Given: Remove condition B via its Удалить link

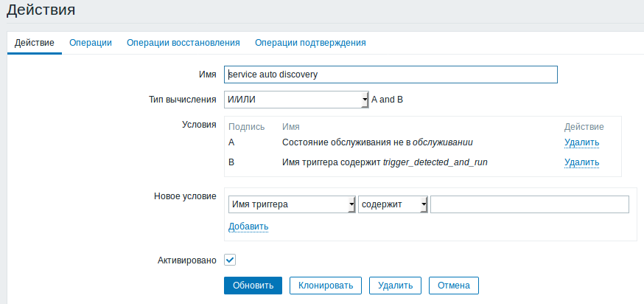Looking at the screenshot, I should coord(581,162).
